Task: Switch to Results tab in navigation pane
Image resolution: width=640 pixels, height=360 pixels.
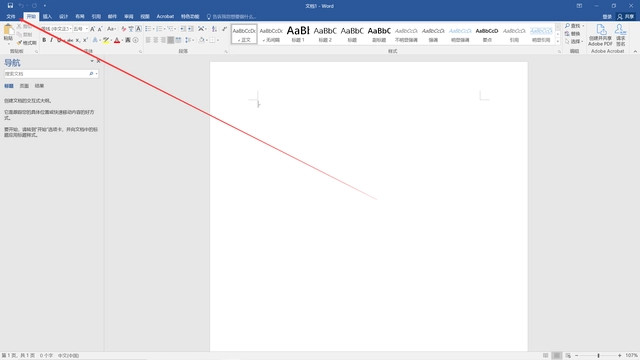Action: [x=39, y=86]
